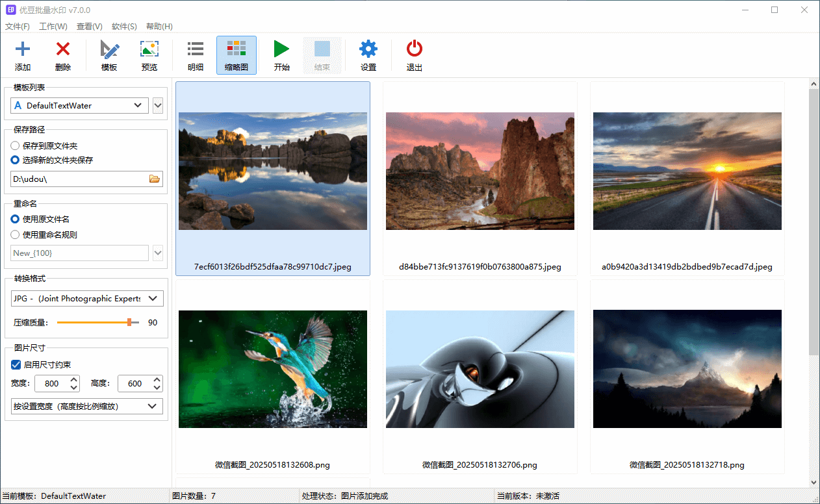The image size is (820, 504).
Task: Open the JPG conversion format dropdown
Action: 153,299
